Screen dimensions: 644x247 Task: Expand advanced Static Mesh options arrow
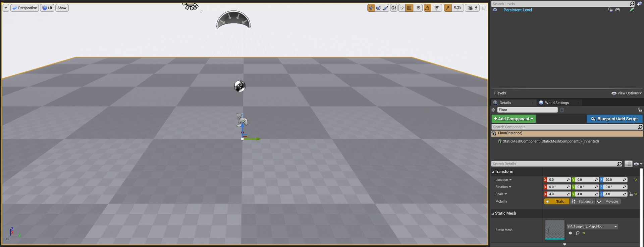click(565, 244)
